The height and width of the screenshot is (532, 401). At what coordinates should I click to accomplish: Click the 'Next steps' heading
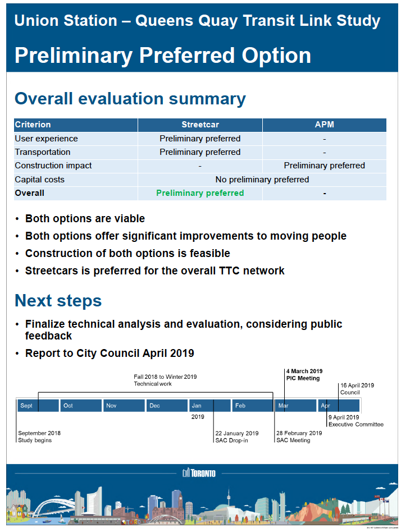(58, 301)
